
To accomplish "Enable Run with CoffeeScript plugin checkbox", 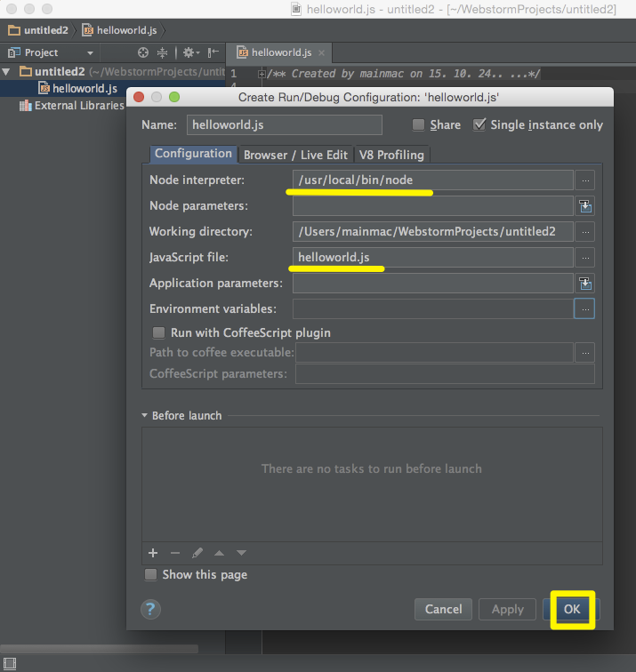I will pyautogui.click(x=158, y=332).
